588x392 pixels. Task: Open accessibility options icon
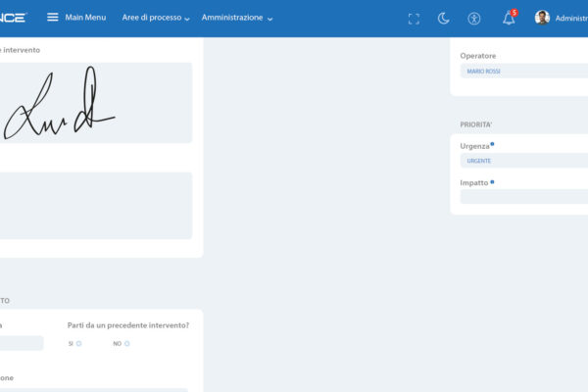474,19
